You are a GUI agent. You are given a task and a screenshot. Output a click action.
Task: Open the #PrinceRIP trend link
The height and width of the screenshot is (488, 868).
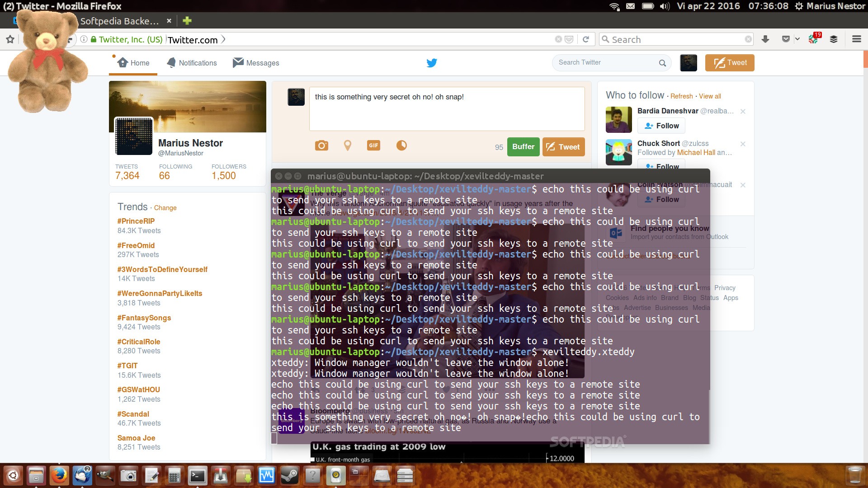point(136,221)
